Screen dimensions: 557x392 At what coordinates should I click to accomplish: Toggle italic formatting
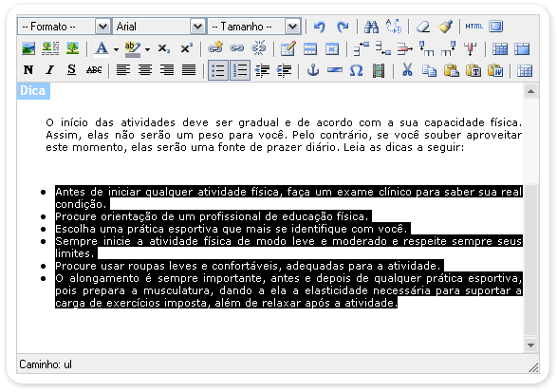point(50,70)
